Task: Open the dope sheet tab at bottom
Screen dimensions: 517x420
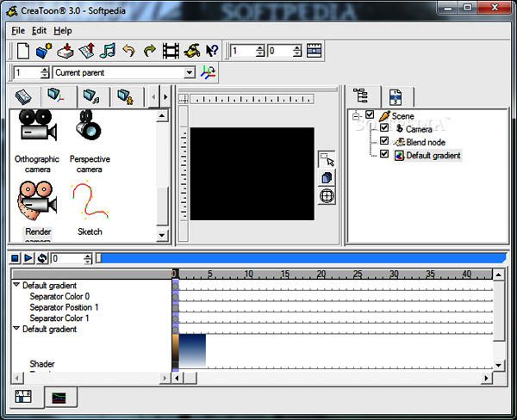Action: (24, 397)
